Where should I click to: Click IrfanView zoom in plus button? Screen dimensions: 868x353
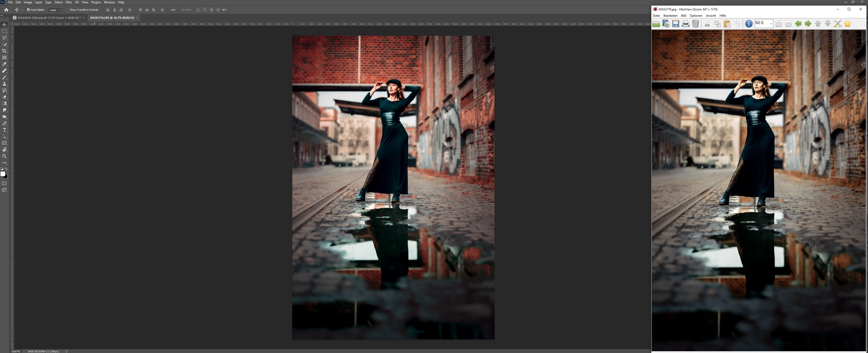[778, 24]
